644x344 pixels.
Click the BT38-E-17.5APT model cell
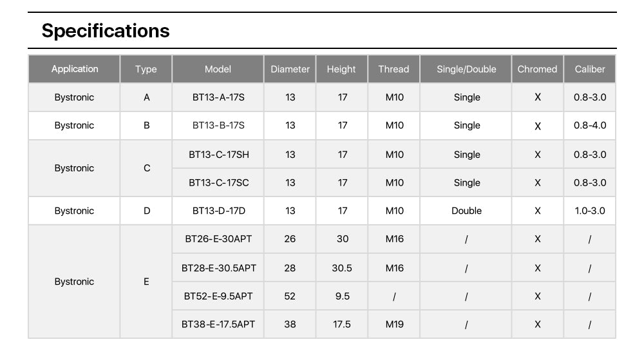[x=218, y=325]
